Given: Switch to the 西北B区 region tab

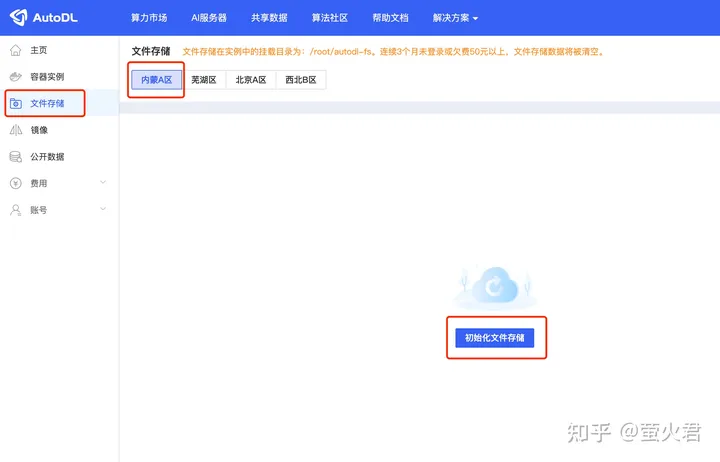Looking at the screenshot, I should (301, 80).
